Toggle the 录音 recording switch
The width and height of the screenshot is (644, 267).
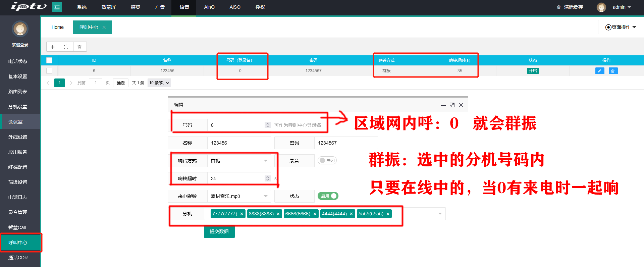[327, 160]
